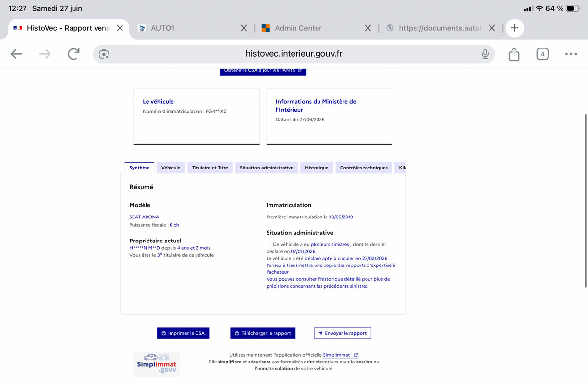Reload the page with the refresh icon

pyautogui.click(x=73, y=54)
